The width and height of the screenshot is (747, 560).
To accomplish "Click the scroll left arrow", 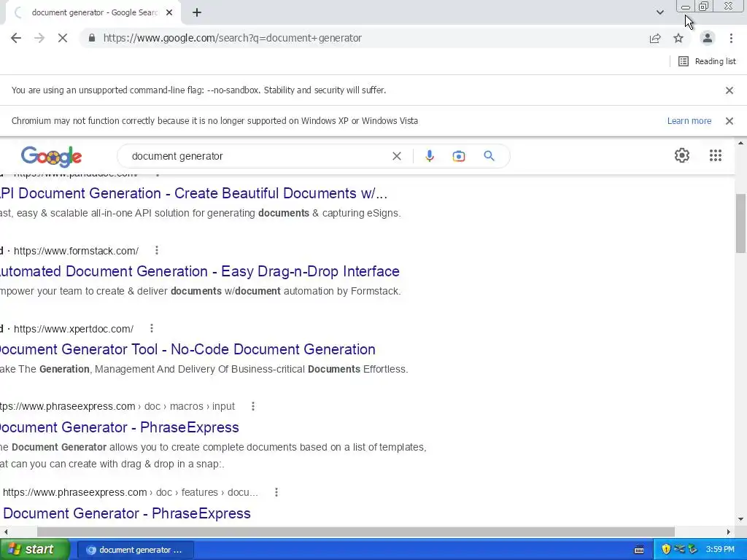I will pos(6,532).
